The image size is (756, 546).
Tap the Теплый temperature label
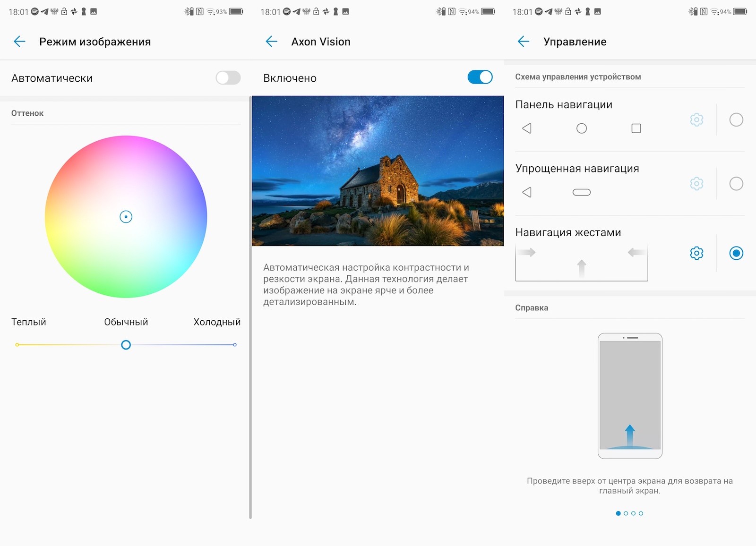[x=29, y=322]
